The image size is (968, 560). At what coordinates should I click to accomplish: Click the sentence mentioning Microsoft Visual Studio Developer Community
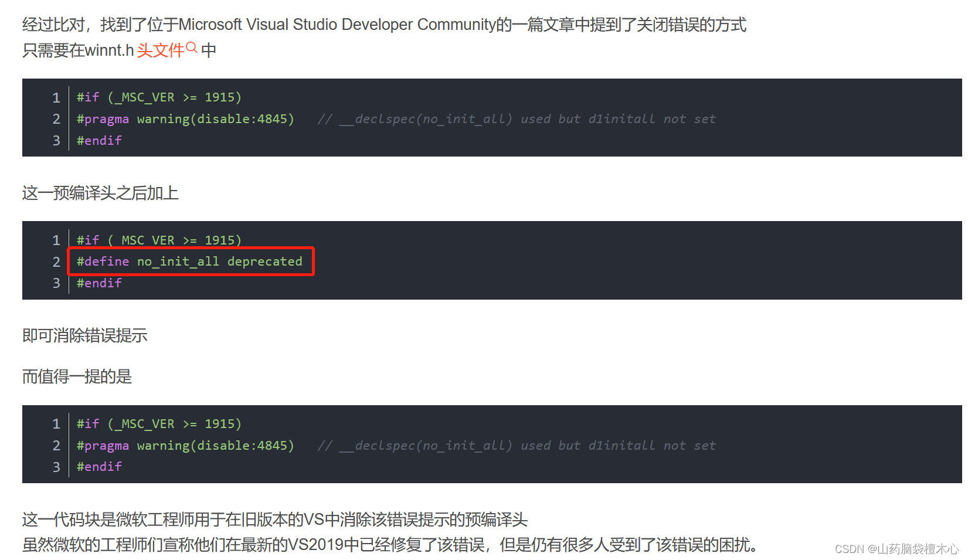384,25
